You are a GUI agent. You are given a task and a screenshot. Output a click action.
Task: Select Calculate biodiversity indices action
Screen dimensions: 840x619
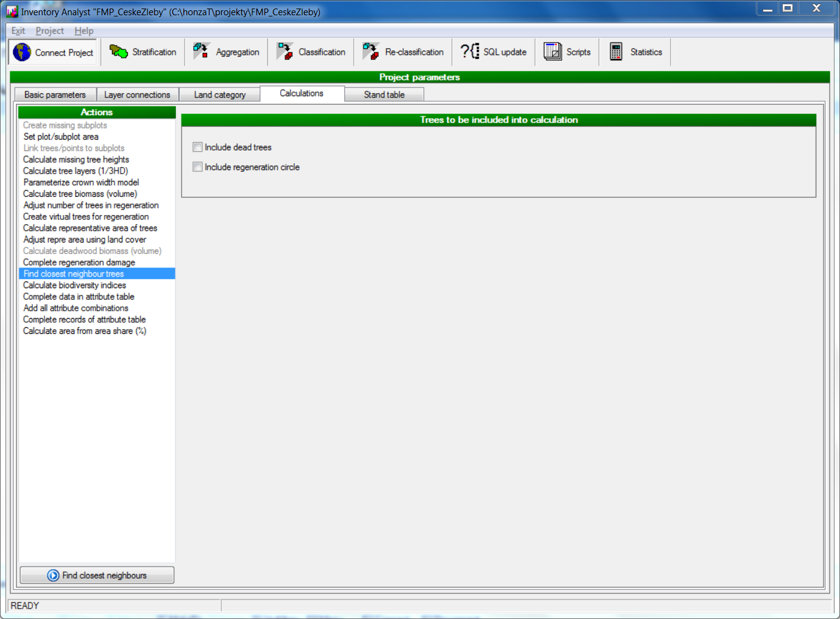click(x=74, y=285)
